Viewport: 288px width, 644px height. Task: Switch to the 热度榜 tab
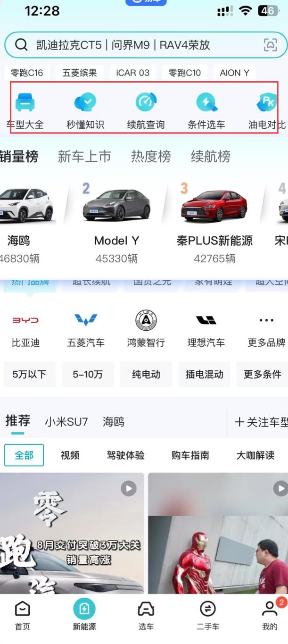coord(151,157)
